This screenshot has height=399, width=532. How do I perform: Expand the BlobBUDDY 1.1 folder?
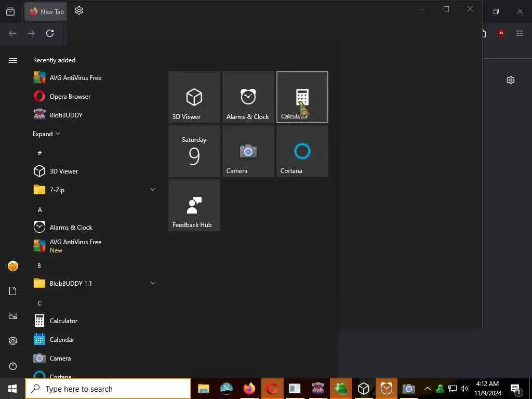click(x=95, y=283)
